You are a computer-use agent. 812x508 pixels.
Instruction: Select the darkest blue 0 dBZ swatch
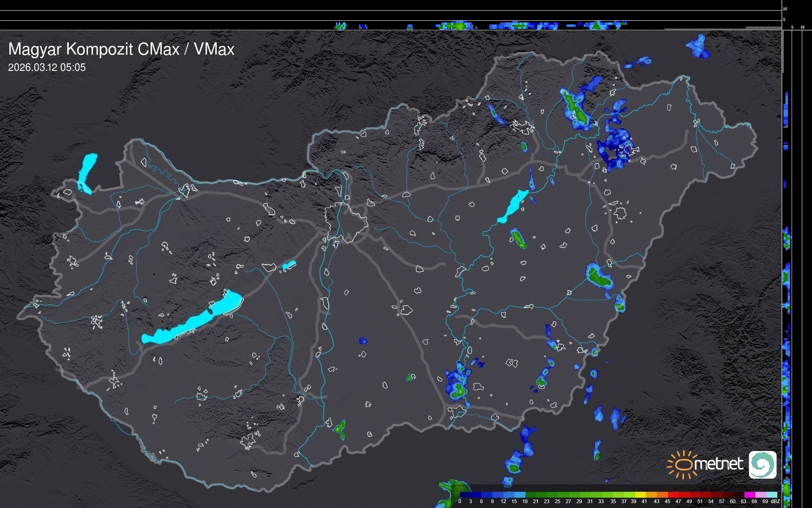[x=465, y=495]
